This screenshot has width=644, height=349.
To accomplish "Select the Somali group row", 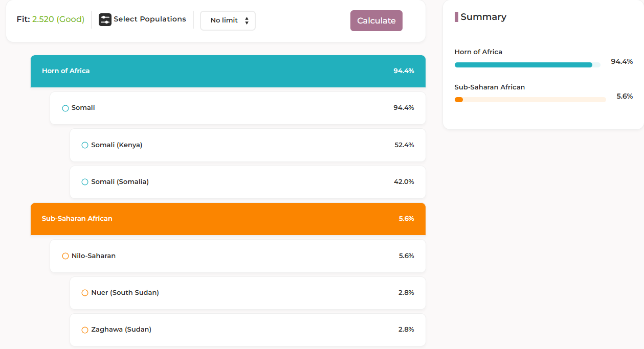I will (x=237, y=108).
